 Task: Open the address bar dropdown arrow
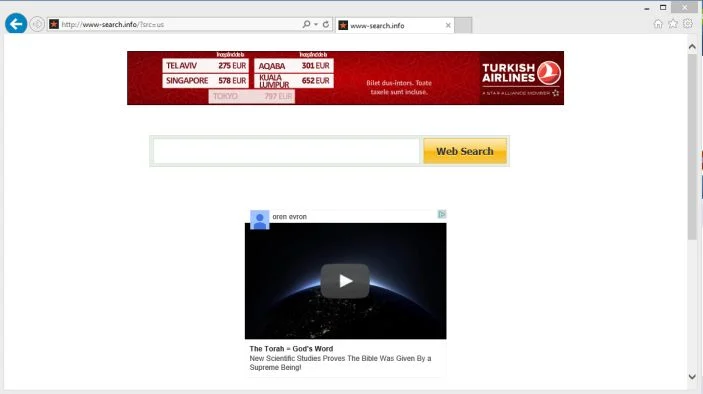point(316,24)
